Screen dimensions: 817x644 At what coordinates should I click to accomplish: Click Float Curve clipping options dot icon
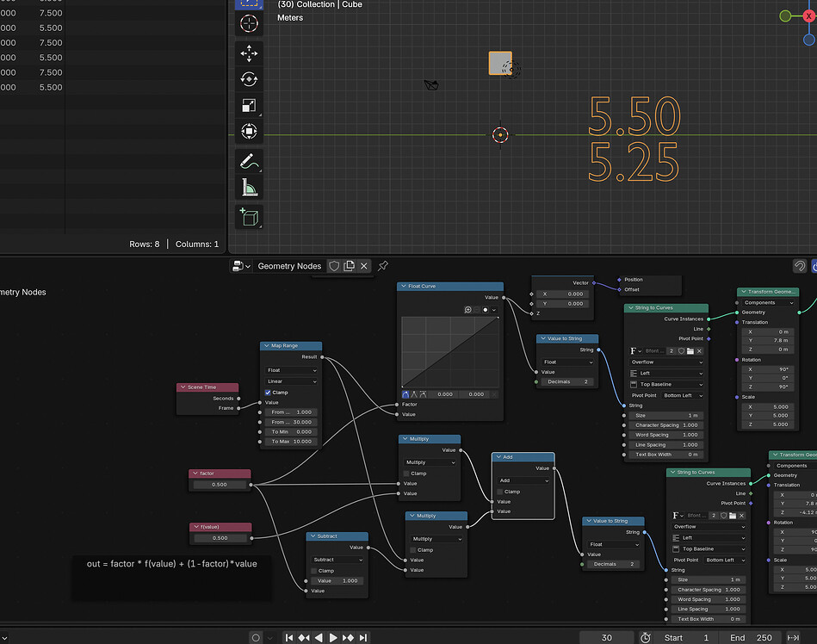coord(485,310)
